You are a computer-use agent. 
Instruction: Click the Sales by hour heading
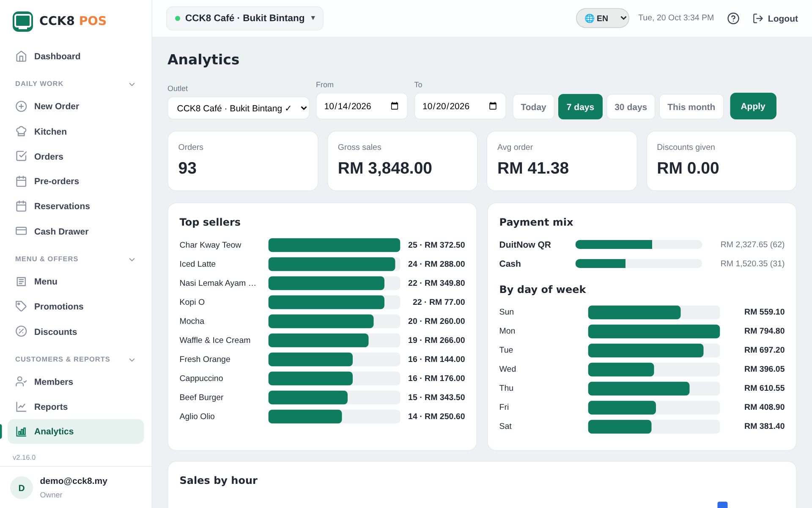[218, 480]
